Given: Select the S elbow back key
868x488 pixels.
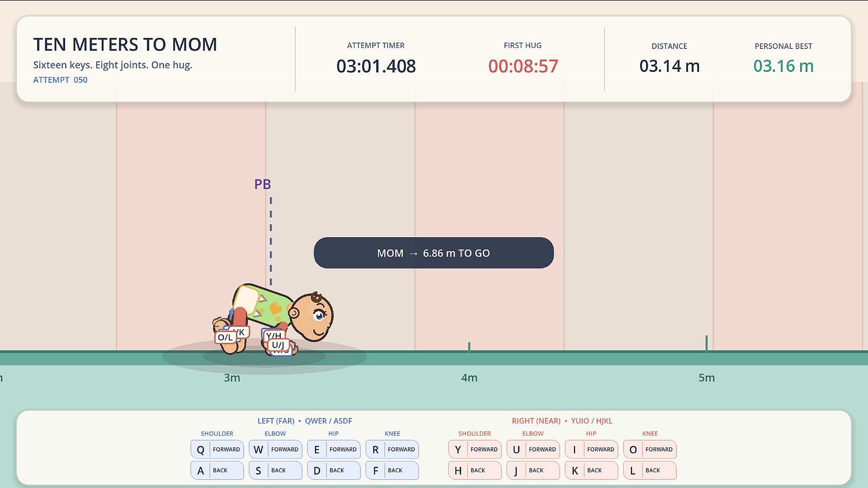Looking at the screenshot, I should 275,470.
